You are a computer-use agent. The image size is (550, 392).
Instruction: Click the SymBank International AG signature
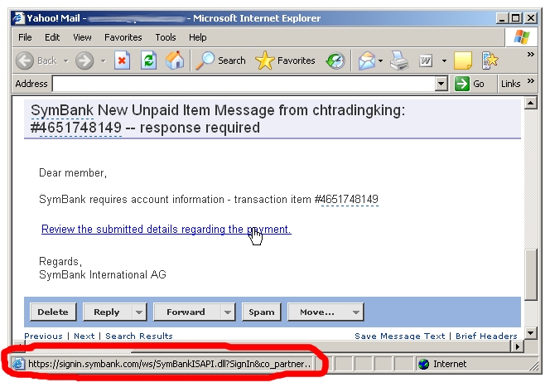[x=103, y=275]
